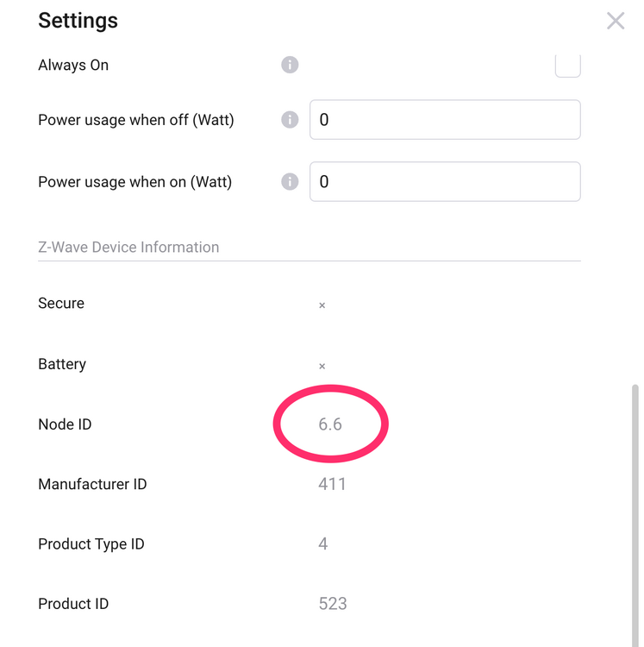Click the Power usage when off label
Viewport: 644px width, 647px height.
click(x=136, y=120)
